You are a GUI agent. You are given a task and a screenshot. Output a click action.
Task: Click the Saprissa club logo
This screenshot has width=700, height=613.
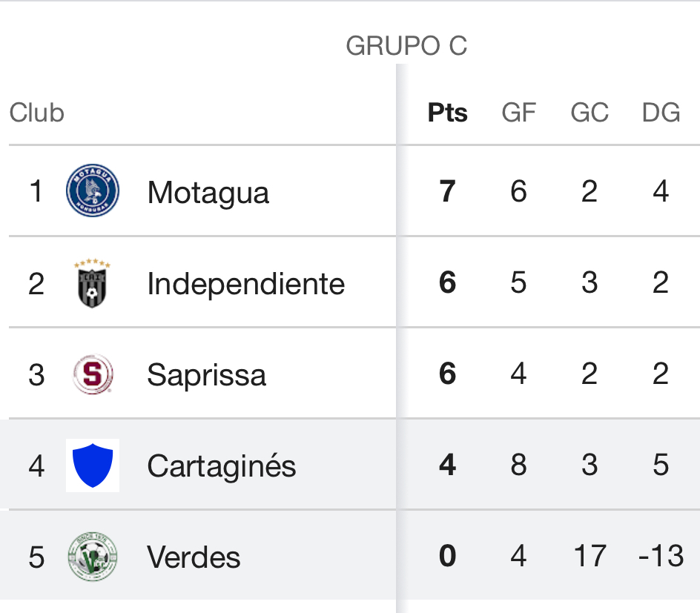click(93, 374)
